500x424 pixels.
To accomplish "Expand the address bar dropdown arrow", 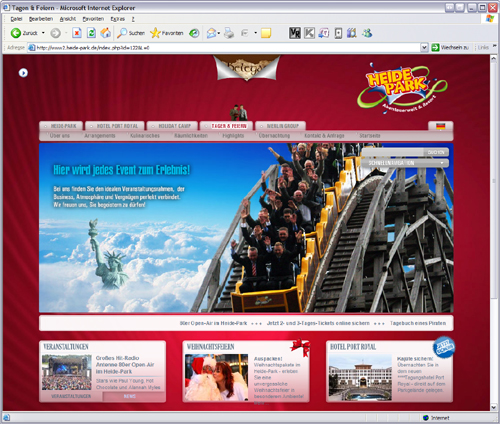I will pos(424,48).
